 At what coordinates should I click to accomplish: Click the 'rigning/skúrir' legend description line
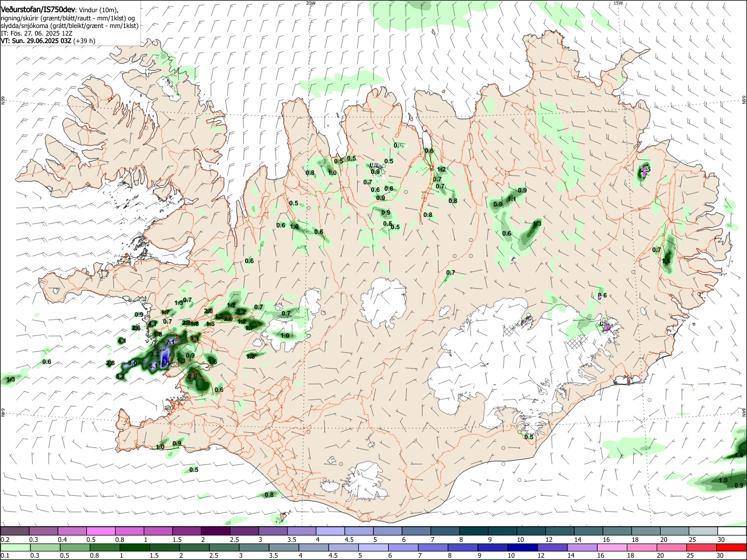(x=68, y=18)
